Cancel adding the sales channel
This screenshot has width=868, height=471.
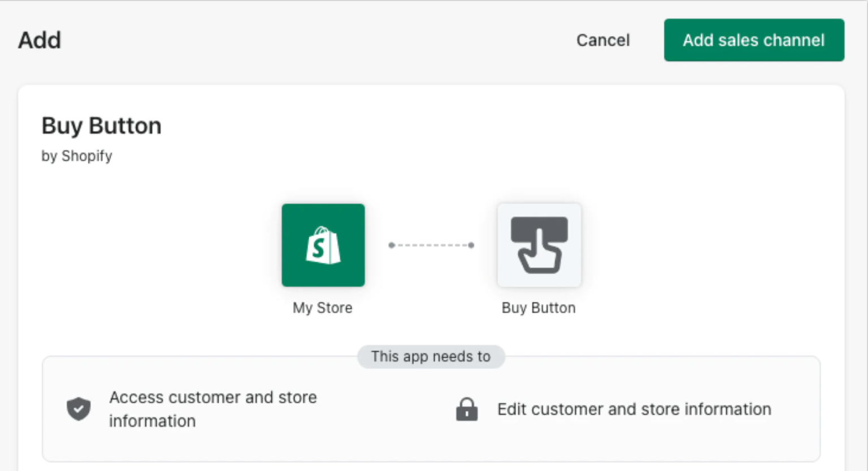[603, 40]
